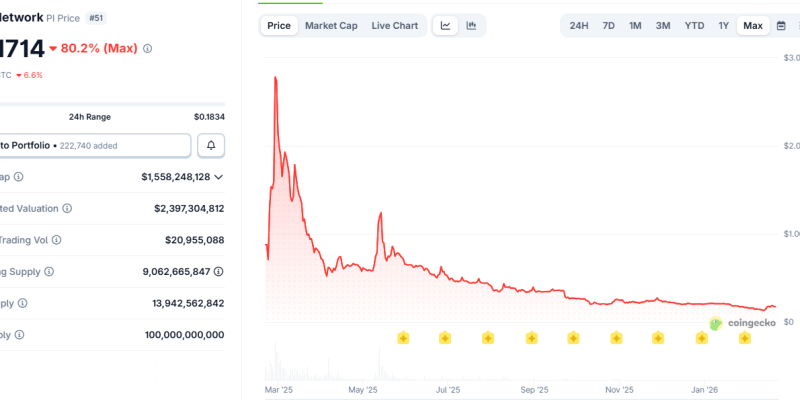Switch to line chart view icon

pyautogui.click(x=446, y=25)
